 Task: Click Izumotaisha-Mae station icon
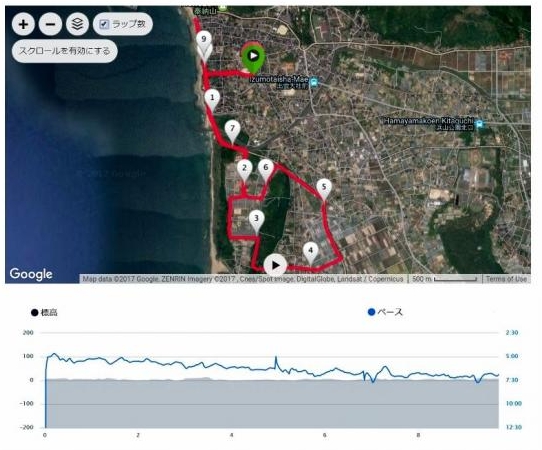314,82
